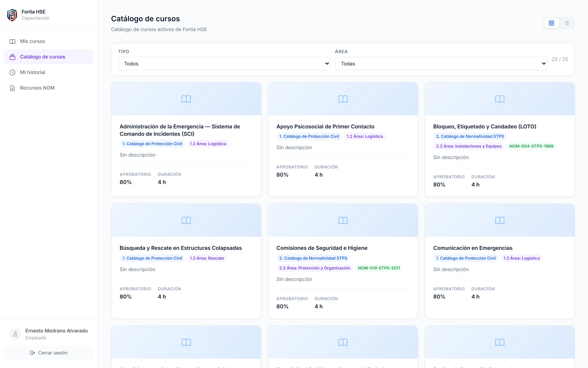Image resolution: width=588 pixels, height=368 pixels.
Task: Switch to list view
Action: (x=567, y=23)
